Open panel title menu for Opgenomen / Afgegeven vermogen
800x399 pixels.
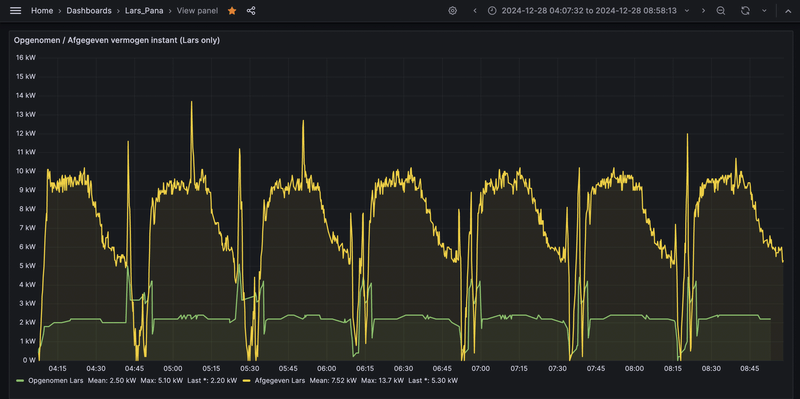pos(117,40)
